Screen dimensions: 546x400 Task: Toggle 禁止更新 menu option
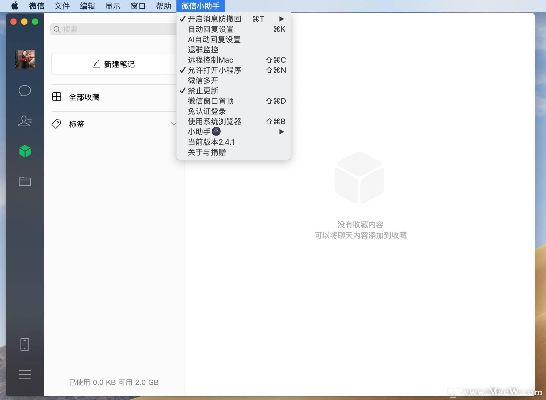233,91
